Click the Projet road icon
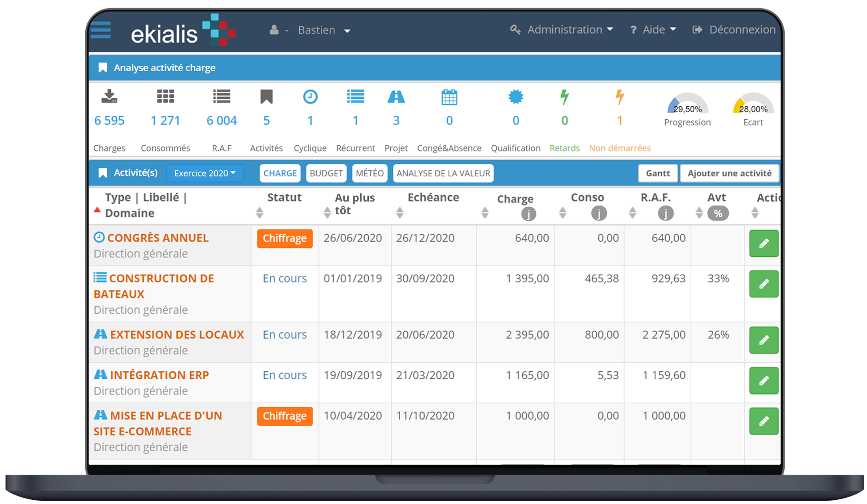Viewport: 867px width, 504px height. click(396, 96)
